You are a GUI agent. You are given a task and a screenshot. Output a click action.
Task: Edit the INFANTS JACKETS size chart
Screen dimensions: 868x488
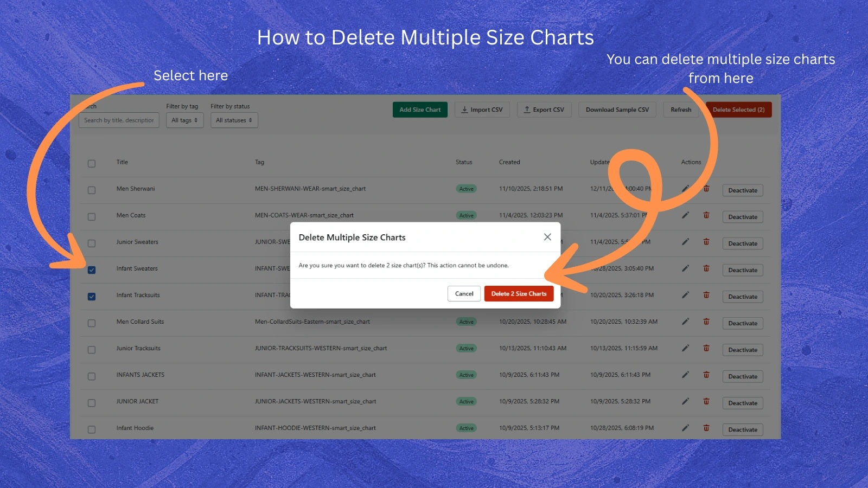click(685, 374)
